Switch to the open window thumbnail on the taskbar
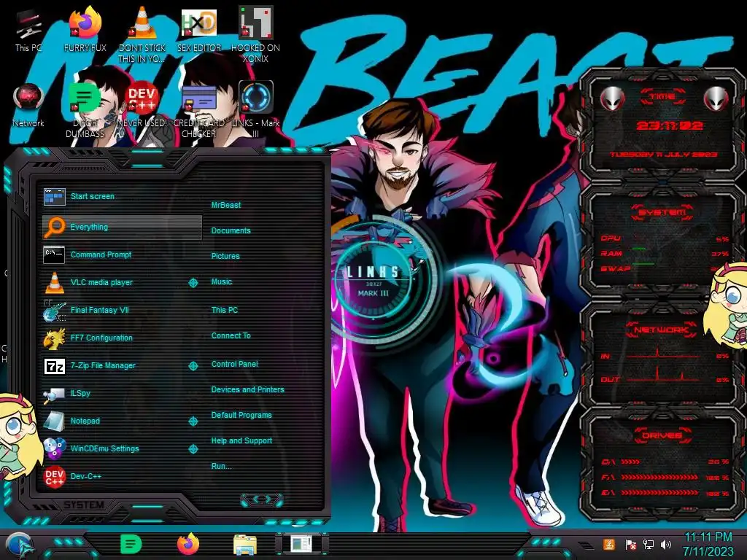 pyautogui.click(x=301, y=544)
